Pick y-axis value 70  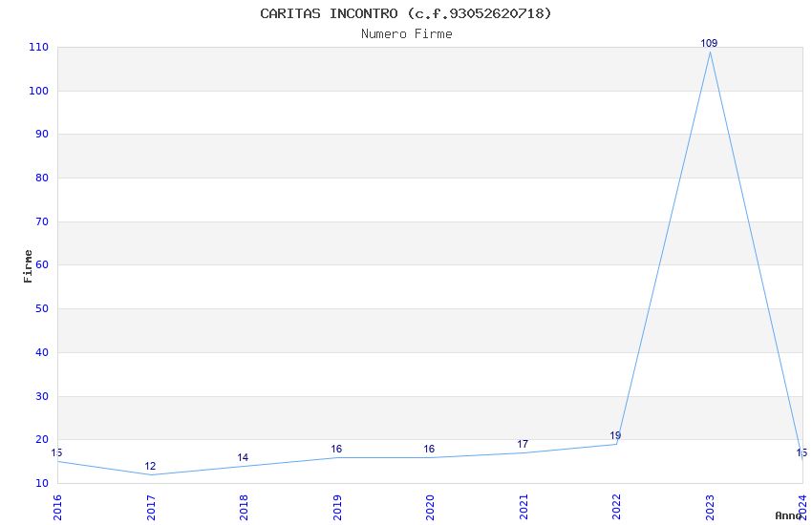(x=41, y=221)
